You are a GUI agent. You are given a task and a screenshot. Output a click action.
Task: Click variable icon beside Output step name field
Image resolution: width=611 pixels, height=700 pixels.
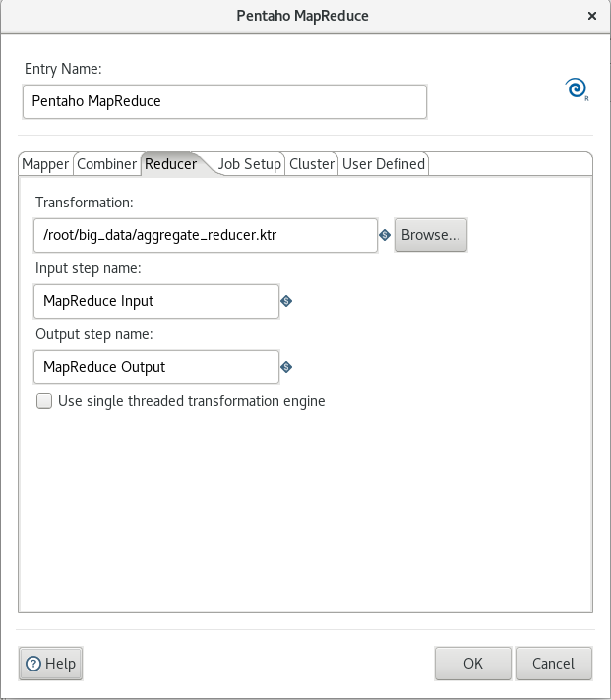pos(286,367)
